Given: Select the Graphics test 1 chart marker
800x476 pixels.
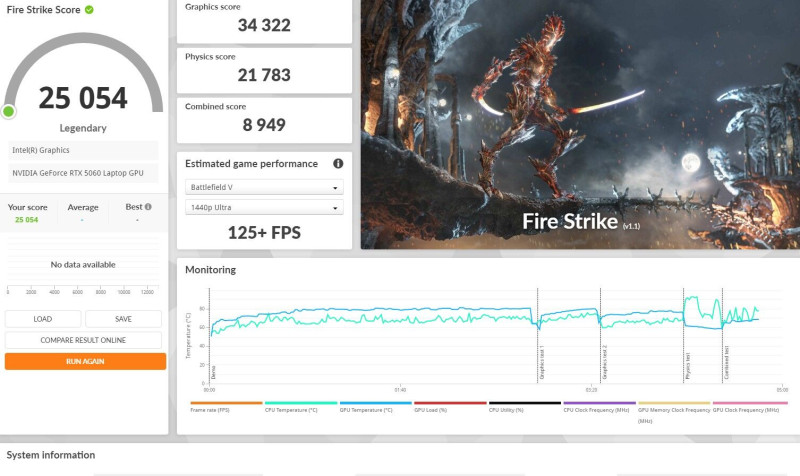Looking at the screenshot, I should pos(542,363).
